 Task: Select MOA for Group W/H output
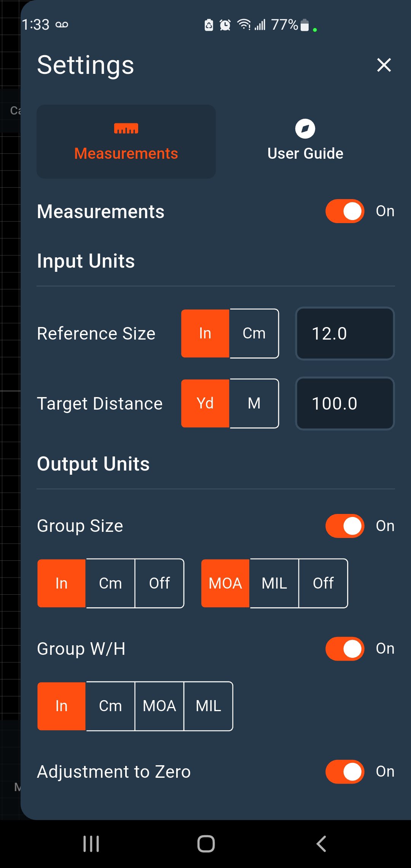coord(159,706)
